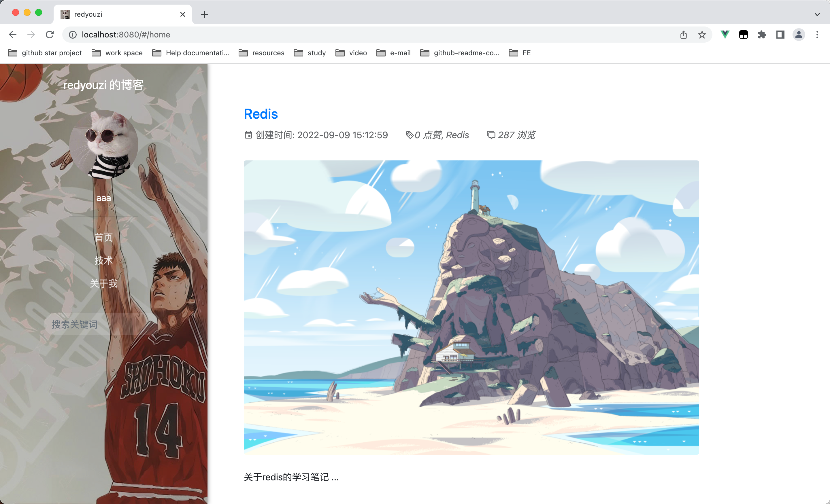Click the Redis article cover image
The height and width of the screenshot is (504, 830).
[x=471, y=307]
